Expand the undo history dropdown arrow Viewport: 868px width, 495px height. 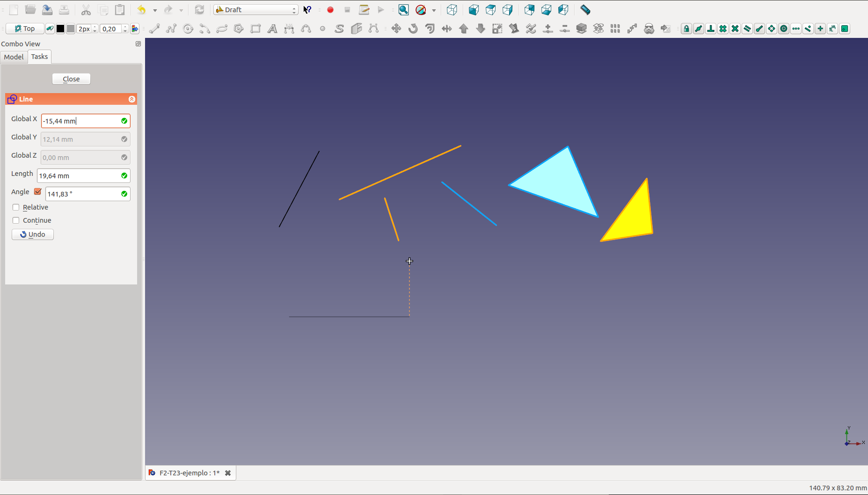pyautogui.click(x=155, y=10)
